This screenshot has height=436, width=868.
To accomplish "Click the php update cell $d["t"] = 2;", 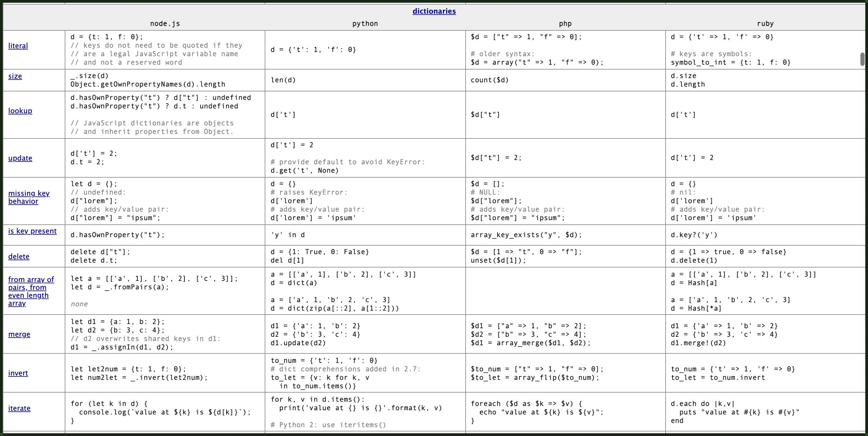I will point(496,158).
